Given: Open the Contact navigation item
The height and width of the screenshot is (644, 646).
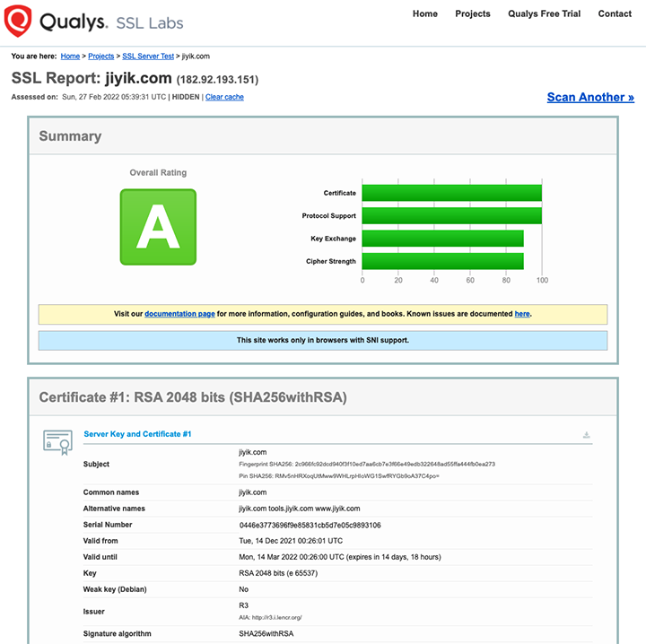Looking at the screenshot, I should (615, 13).
